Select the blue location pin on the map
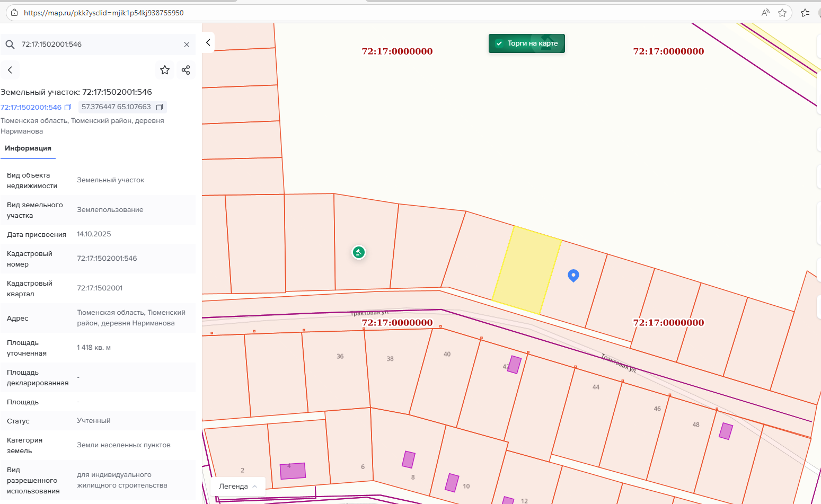Viewport: 821px width, 504px height. coord(573,275)
